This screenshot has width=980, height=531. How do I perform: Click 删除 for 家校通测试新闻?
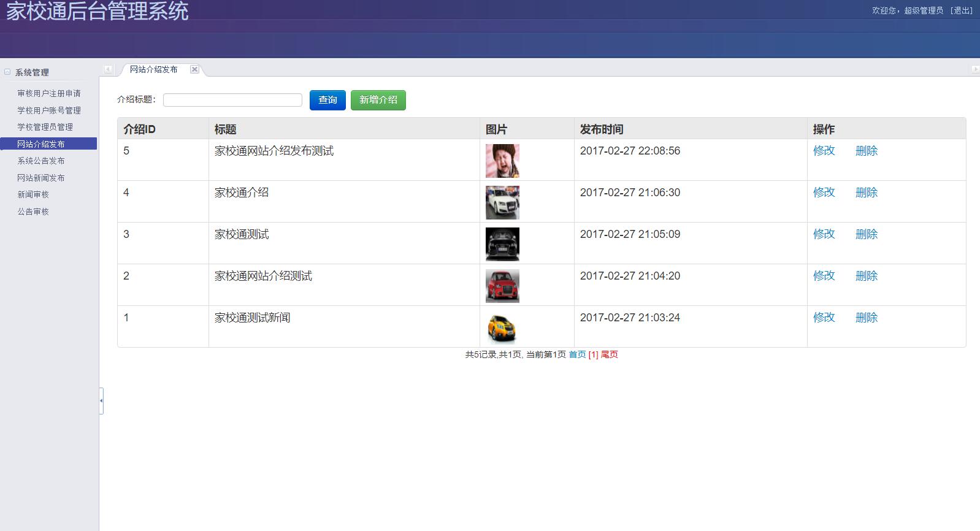point(867,318)
